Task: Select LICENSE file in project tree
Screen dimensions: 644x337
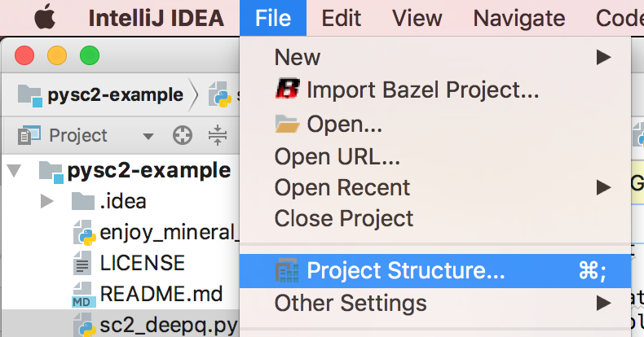Action: coord(142,263)
